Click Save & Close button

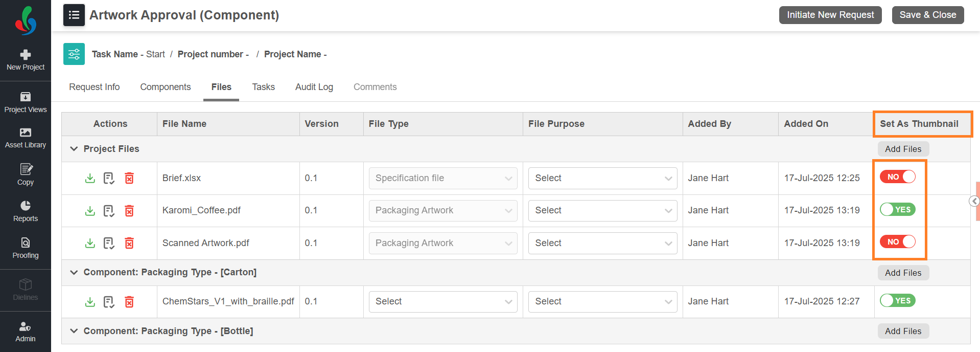click(x=928, y=15)
